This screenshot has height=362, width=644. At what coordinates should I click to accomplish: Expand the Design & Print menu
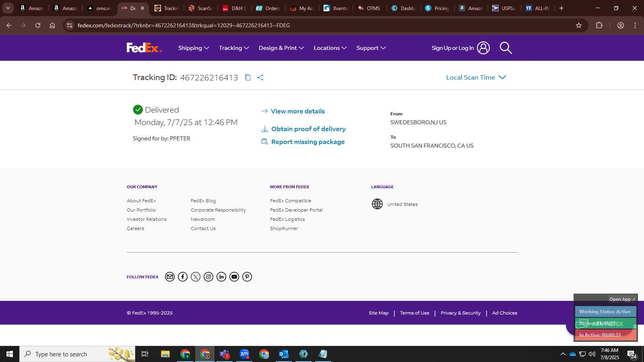[x=281, y=48]
